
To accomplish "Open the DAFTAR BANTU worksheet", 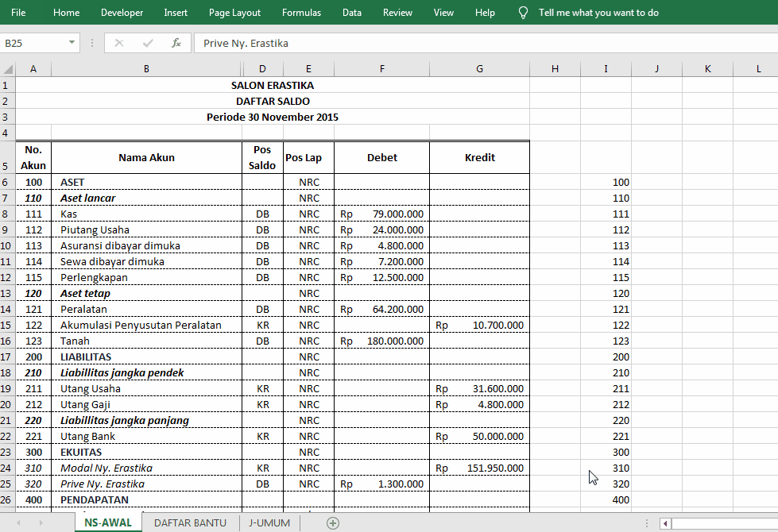I will pos(190,522).
